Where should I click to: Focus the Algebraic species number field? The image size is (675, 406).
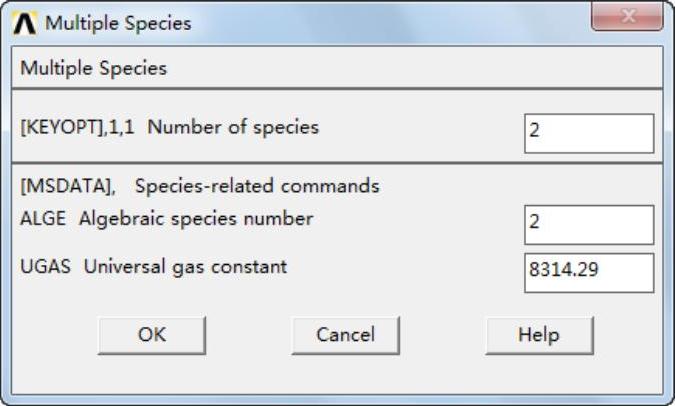click(588, 224)
